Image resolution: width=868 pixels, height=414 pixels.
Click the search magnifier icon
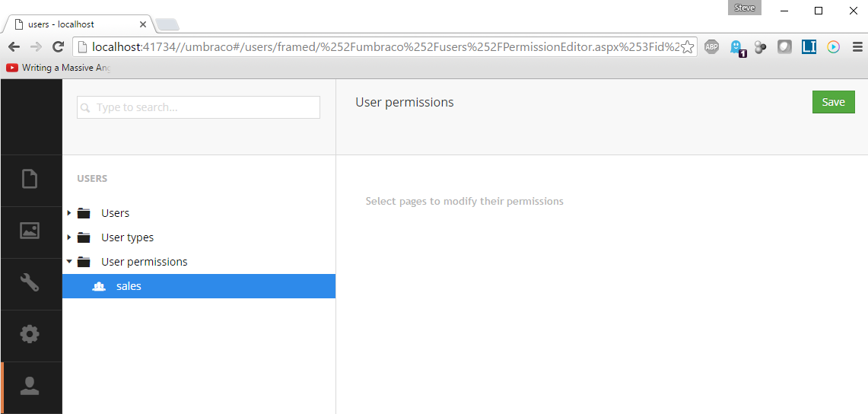coord(85,108)
